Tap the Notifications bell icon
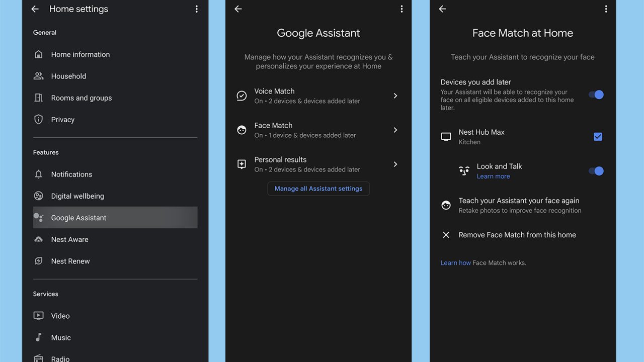The width and height of the screenshot is (644, 362). tap(38, 174)
